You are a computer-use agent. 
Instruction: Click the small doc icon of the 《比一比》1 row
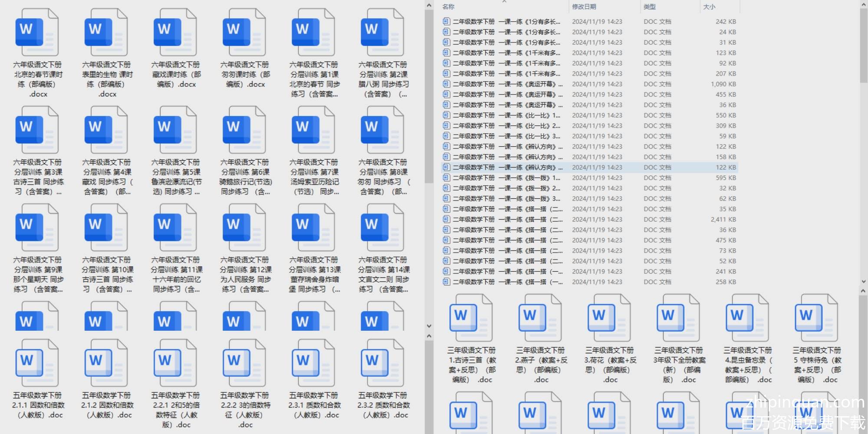pyautogui.click(x=446, y=115)
